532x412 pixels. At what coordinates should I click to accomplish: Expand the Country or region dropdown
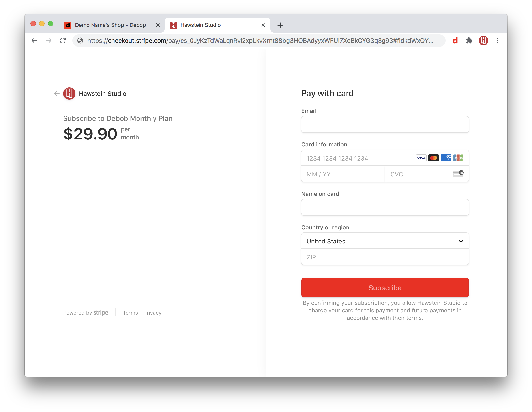[x=385, y=241]
